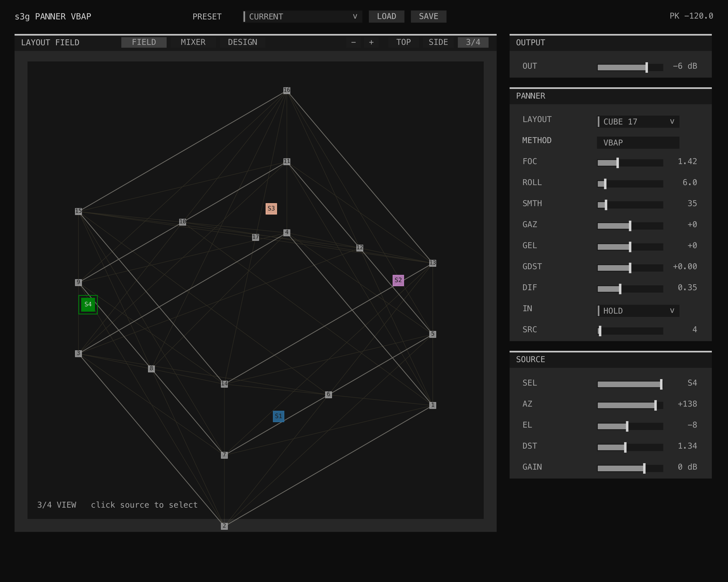Click speaker node 8

151,368
